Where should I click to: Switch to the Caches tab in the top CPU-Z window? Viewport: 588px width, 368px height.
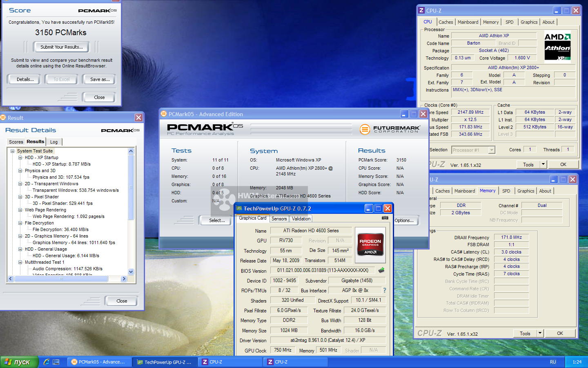(x=445, y=22)
